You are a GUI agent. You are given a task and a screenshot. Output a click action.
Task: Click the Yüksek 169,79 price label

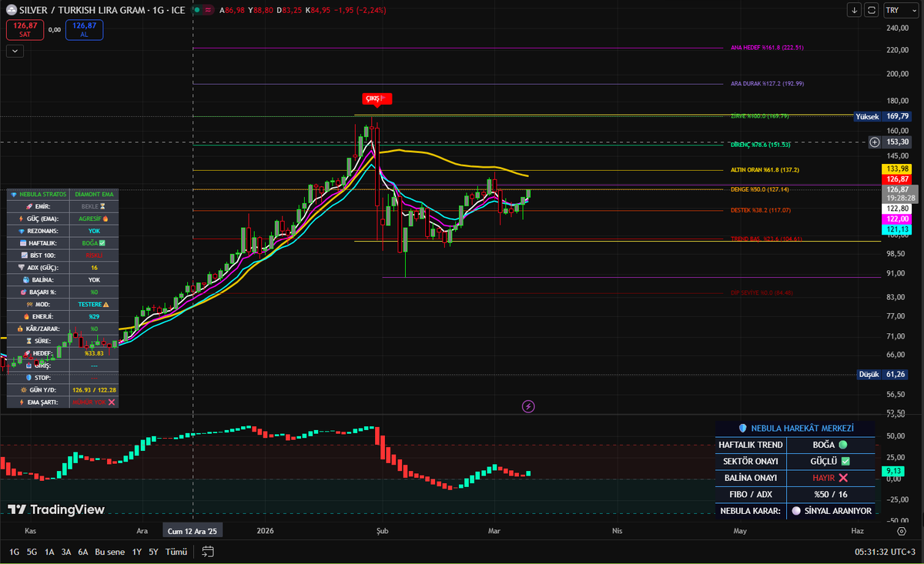(883, 116)
